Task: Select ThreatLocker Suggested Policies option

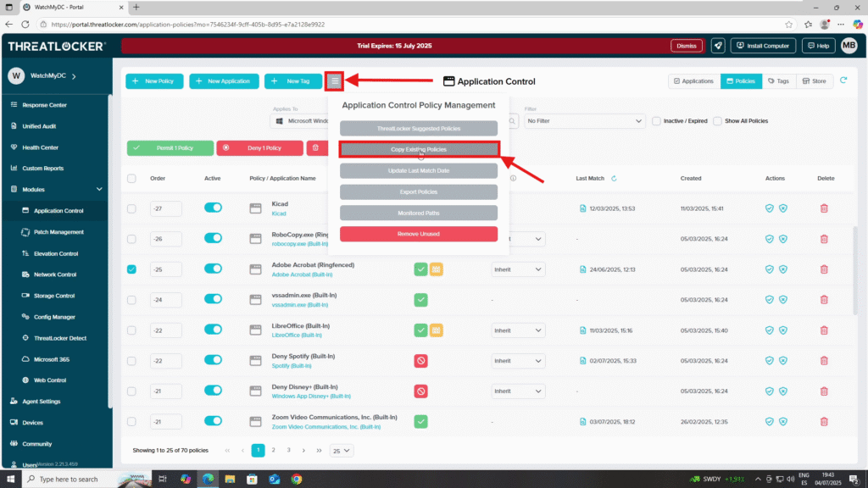Action: point(419,129)
